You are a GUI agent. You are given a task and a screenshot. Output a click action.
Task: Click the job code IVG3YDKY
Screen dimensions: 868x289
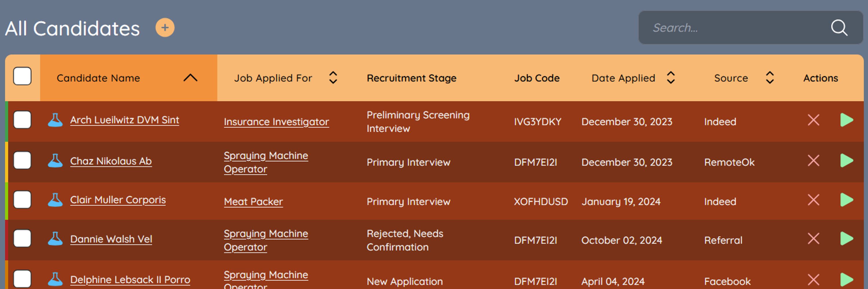(538, 122)
